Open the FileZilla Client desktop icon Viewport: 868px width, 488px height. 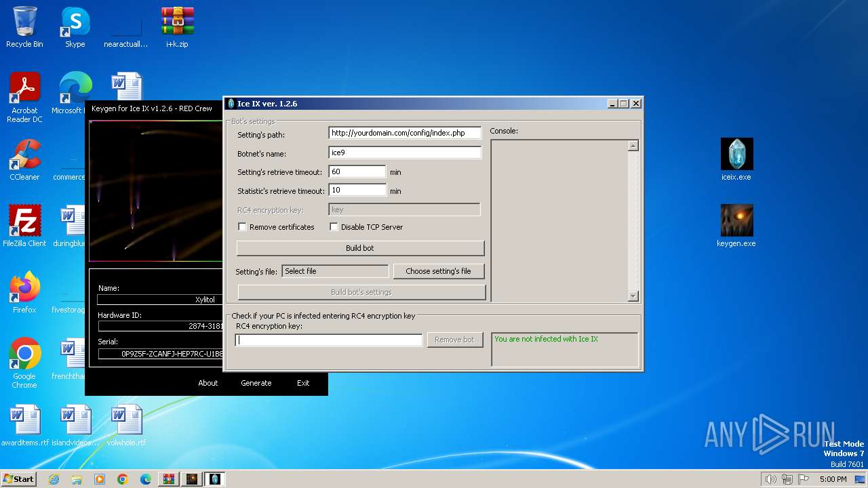click(24, 226)
